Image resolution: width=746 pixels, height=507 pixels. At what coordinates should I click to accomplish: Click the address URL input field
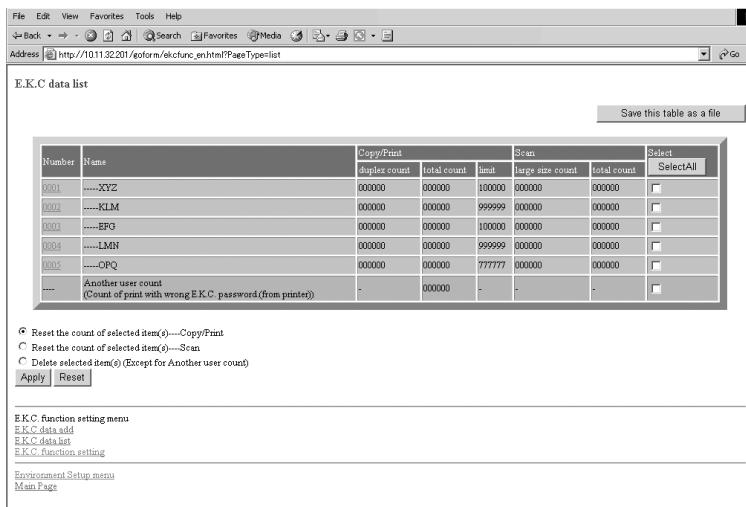371,55
